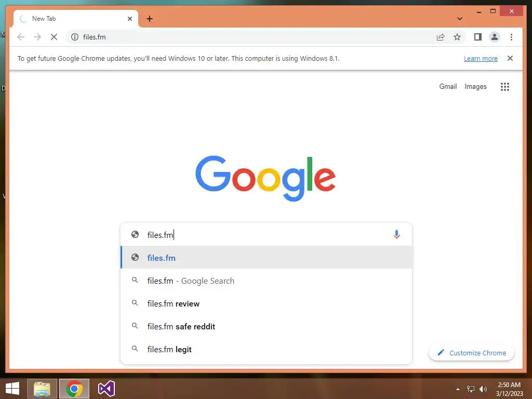This screenshot has width=532, height=399.
Task: Click the volume speaker tray icon
Action: point(483,389)
